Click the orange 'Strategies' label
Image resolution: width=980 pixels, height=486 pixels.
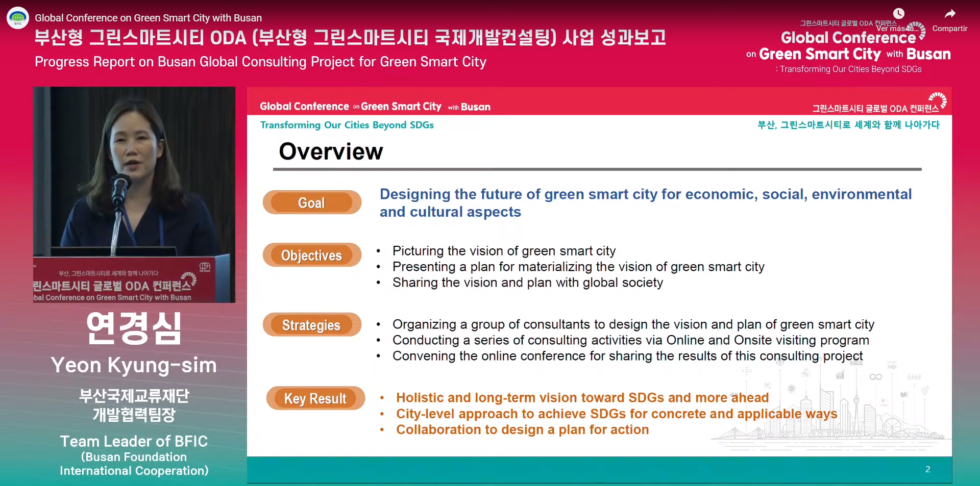312,325
